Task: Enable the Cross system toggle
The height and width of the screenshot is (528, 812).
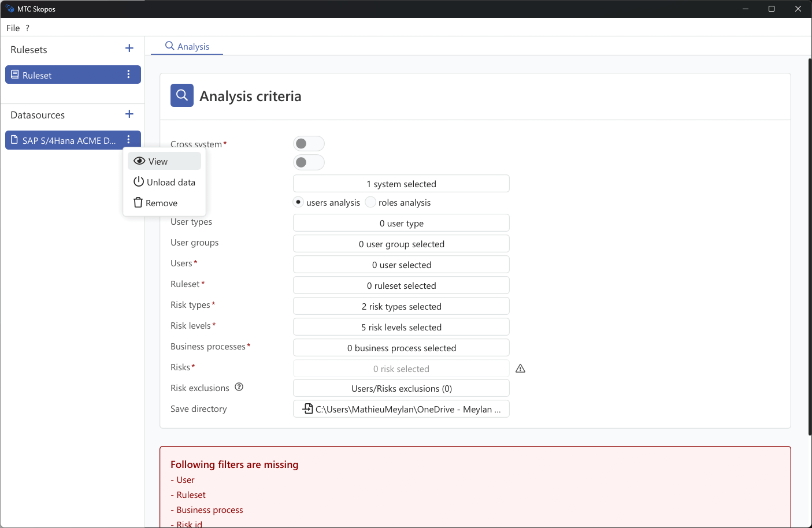Action: pyautogui.click(x=309, y=143)
